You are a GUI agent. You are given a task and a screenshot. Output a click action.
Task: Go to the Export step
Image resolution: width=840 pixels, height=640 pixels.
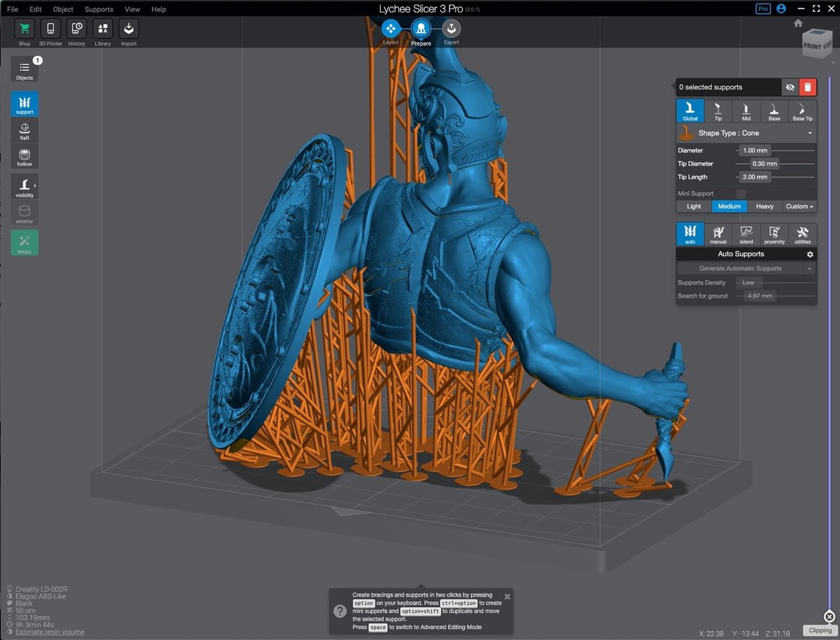point(451,32)
